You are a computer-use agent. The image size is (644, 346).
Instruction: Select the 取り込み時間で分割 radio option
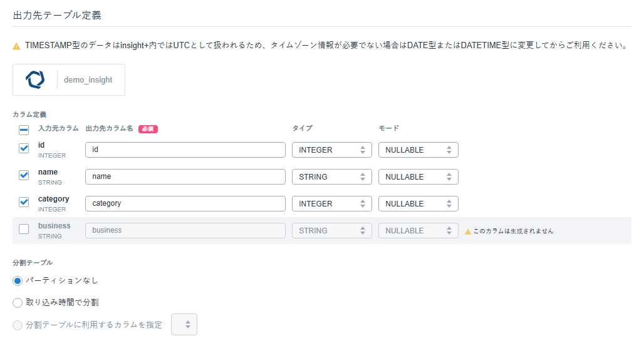(18, 303)
